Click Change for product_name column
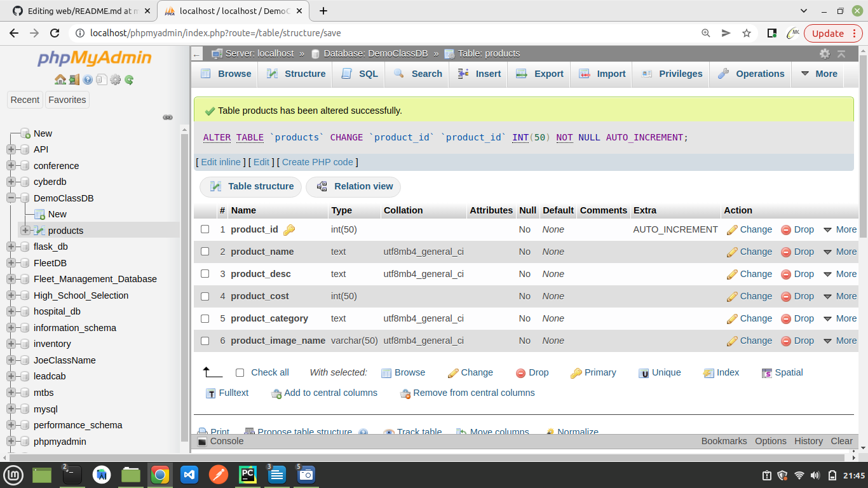The image size is (868, 488). point(749,252)
